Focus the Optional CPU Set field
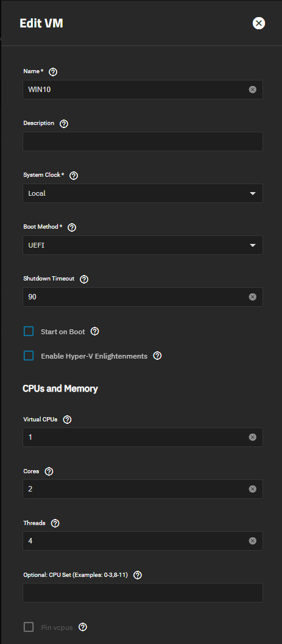 click(143, 593)
